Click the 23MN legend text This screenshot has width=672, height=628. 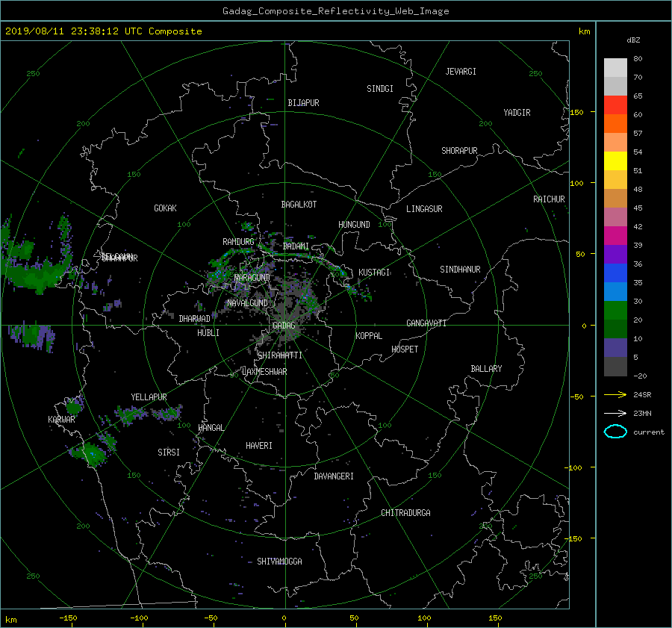click(642, 414)
